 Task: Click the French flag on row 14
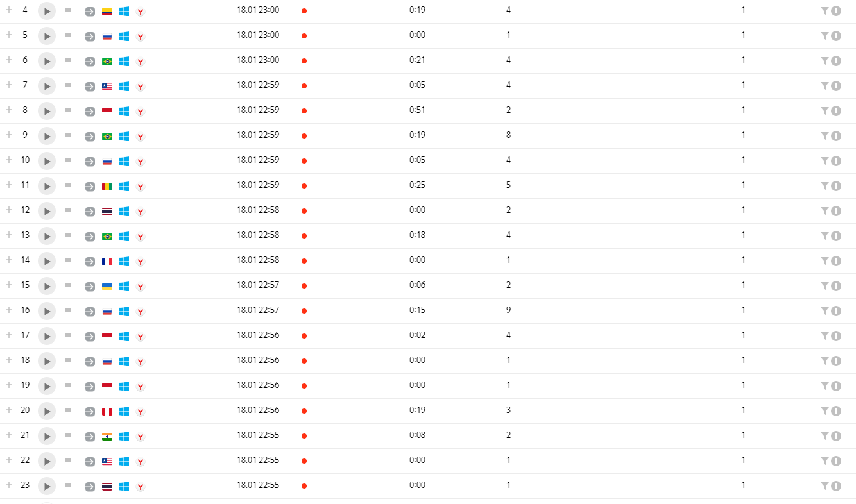pyautogui.click(x=107, y=262)
